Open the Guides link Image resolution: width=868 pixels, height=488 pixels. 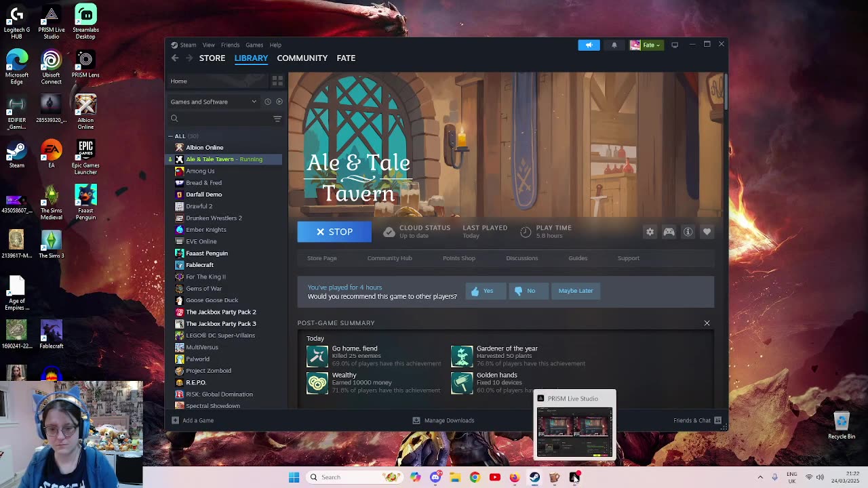point(578,258)
